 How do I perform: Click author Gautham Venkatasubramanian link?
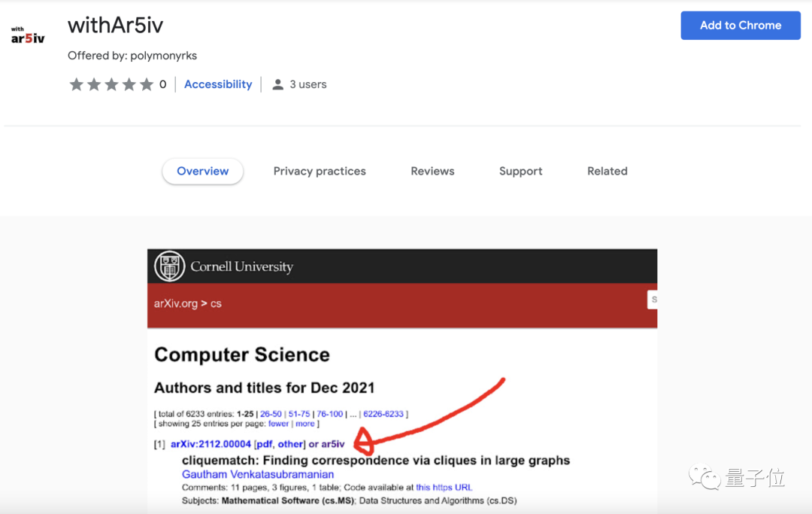[258, 474]
